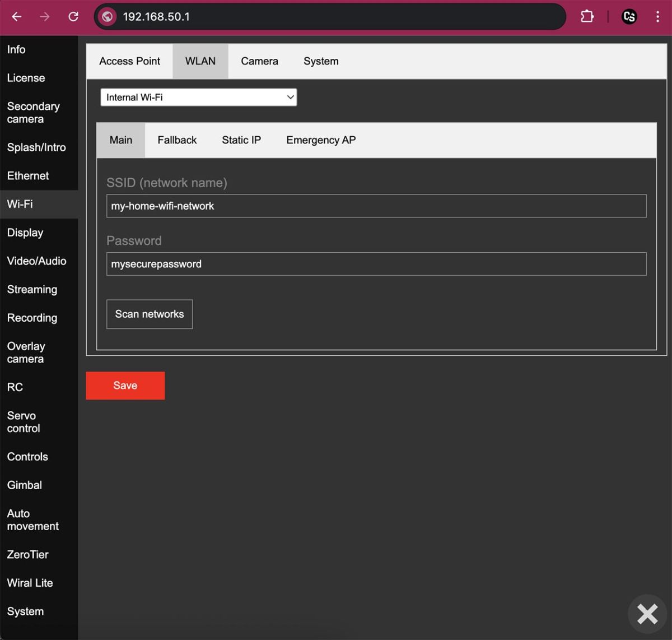Open the Emergency AP tab
Viewport: 672px width, 640px height.
tap(320, 140)
